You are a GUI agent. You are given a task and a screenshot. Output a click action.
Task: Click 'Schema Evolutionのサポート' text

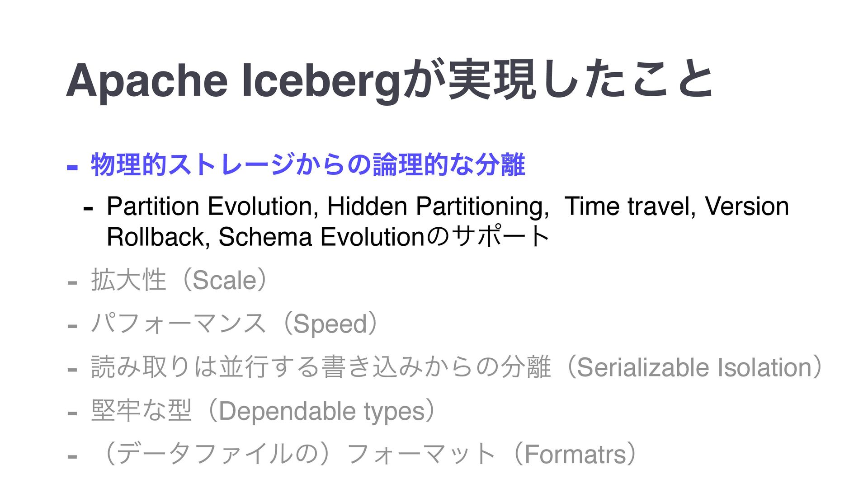point(384,236)
